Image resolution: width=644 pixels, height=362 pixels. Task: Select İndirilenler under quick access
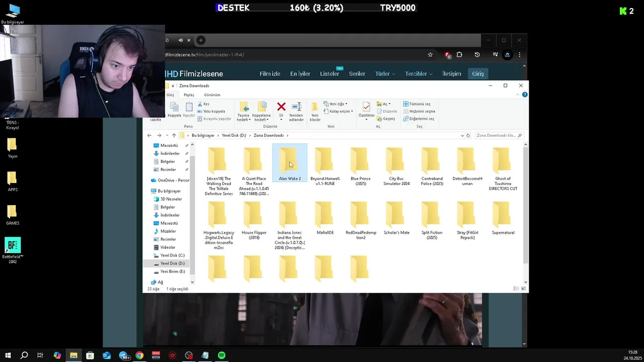pos(170,153)
